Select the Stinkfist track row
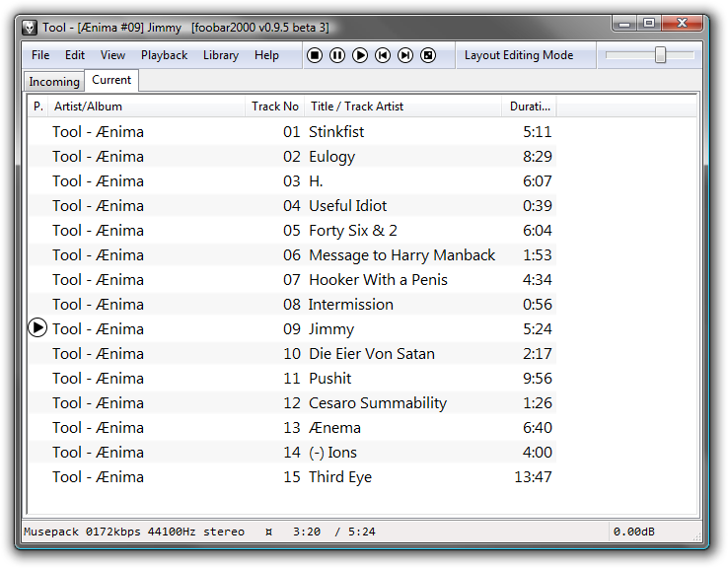The image size is (728, 568). [x=293, y=132]
